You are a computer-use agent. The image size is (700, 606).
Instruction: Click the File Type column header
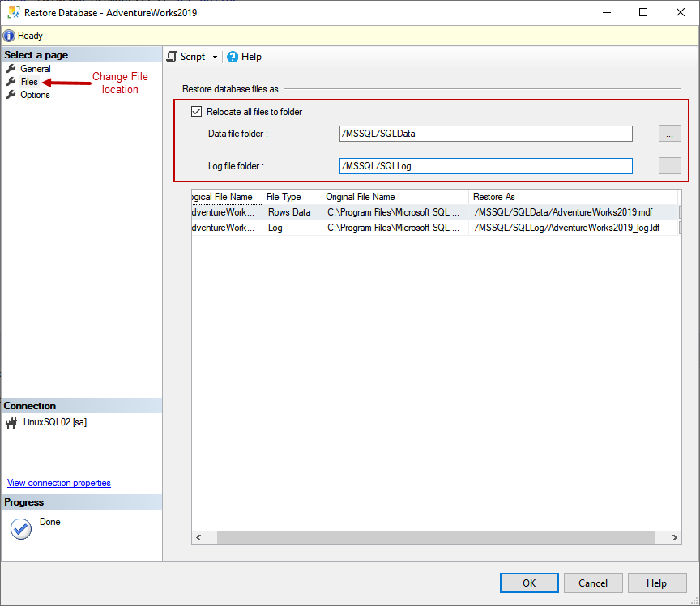292,197
